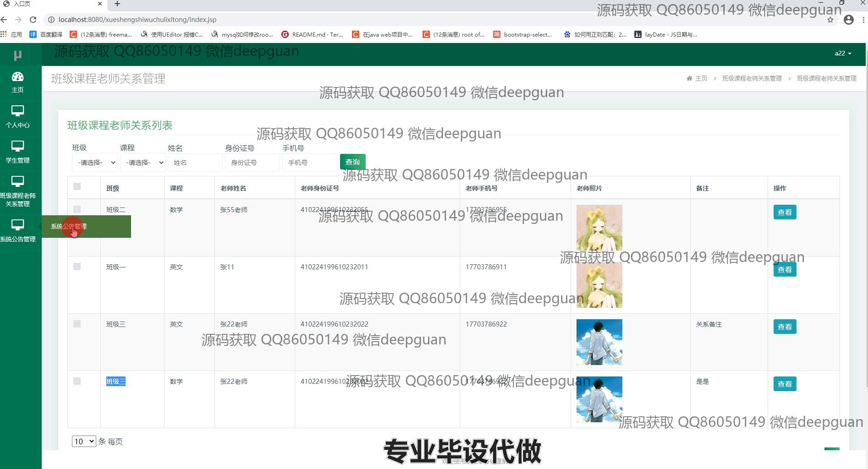Reload the page with browser refresh icon
868x469 pixels.
point(33,20)
